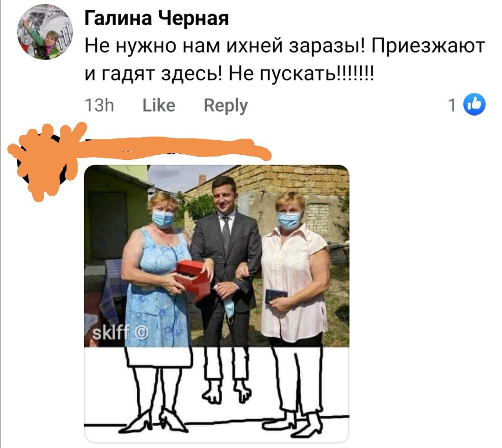Click the blue thumbs-up reaction icon

[475, 104]
